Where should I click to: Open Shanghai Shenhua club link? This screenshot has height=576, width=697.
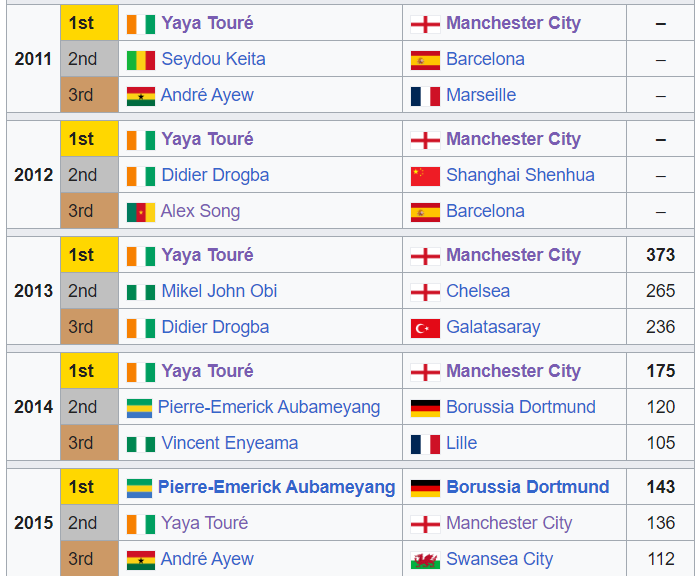[521, 175]
